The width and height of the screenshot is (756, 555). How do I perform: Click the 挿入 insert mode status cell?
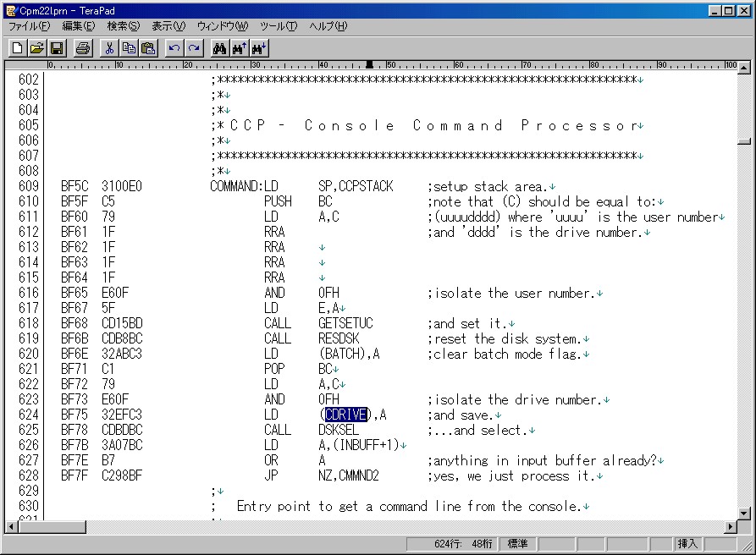pos(687,544)
